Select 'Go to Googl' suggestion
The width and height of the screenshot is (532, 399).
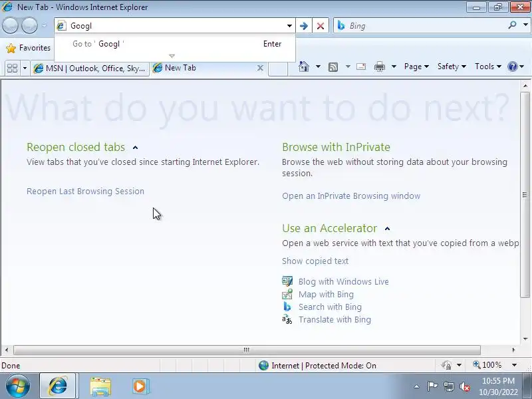pyautogui.click(x=175, y=44)
